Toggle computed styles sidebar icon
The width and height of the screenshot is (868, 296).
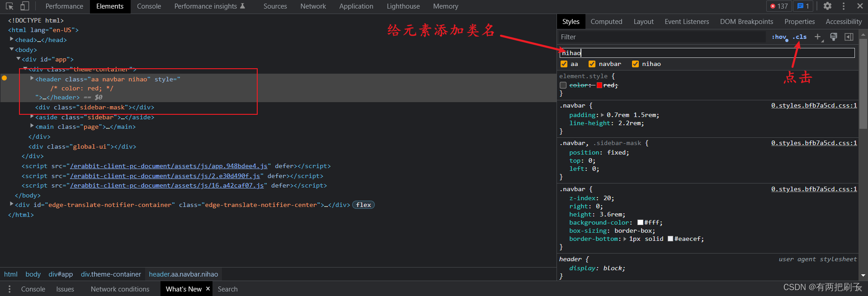coord(849,37)
